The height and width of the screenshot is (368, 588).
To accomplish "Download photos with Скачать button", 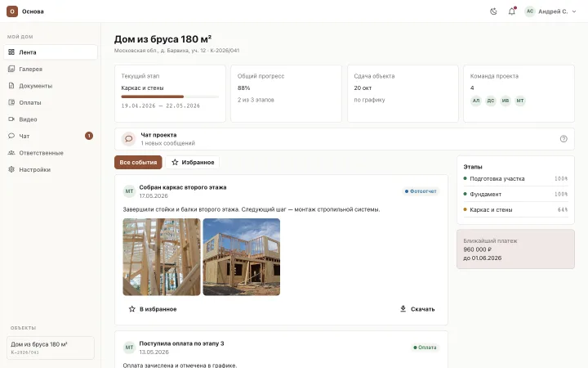I will point(417,309).
